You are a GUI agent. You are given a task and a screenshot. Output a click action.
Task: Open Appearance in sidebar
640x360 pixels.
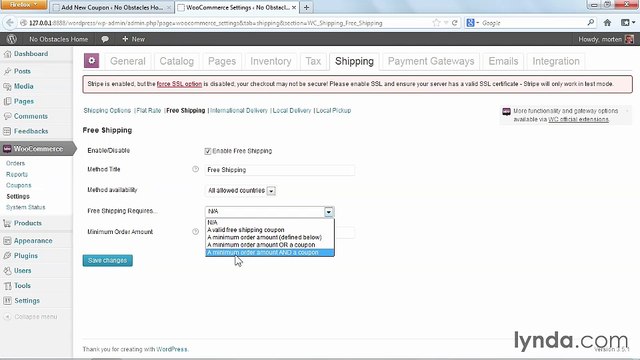pos(33,241)
